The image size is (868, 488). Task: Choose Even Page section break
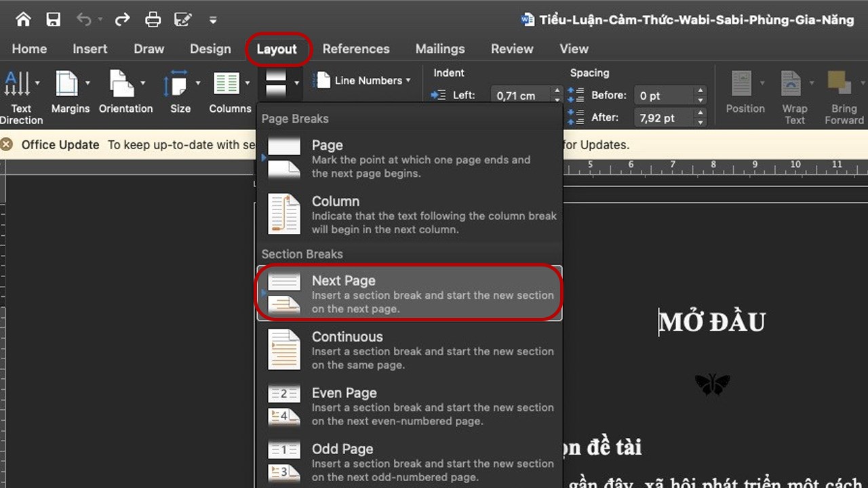coord(410,407)
